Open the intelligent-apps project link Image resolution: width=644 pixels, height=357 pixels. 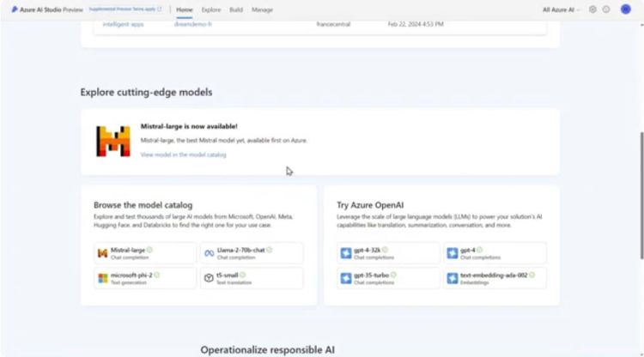click(123, 24)
